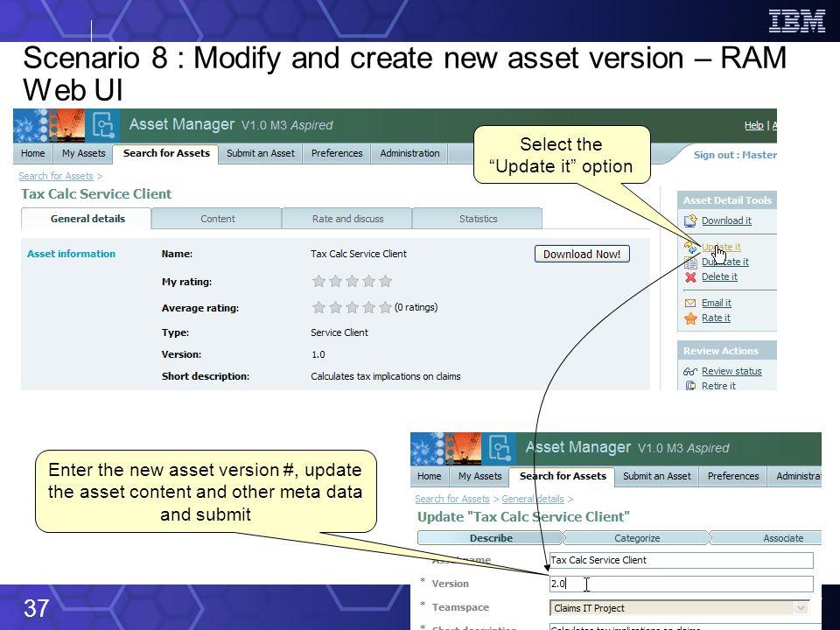Click the envelope Email it icon
The image size is (840, 630).
pos(690,304)
